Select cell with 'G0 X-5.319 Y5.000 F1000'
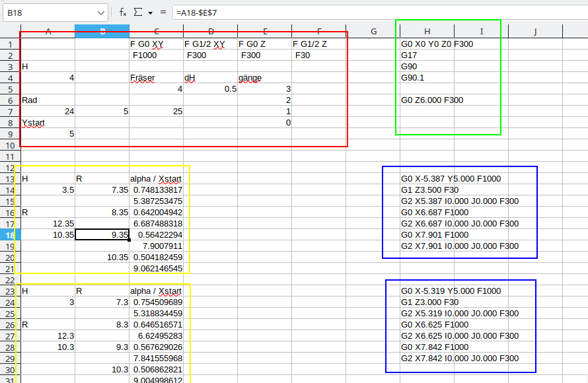 451,291
